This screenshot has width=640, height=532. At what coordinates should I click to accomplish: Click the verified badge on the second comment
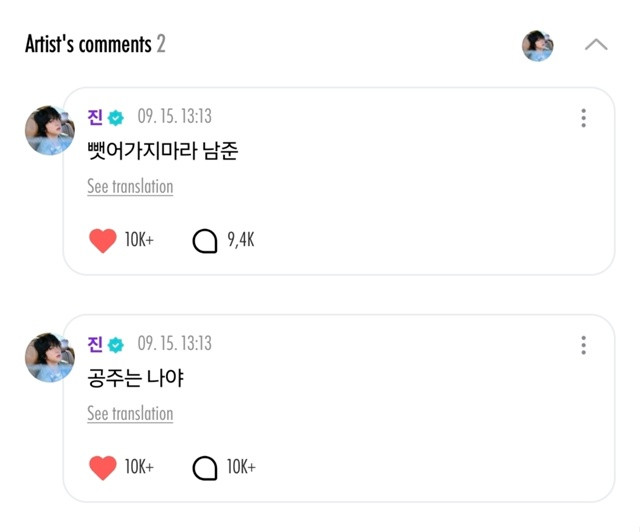click(x=116, y=345)
